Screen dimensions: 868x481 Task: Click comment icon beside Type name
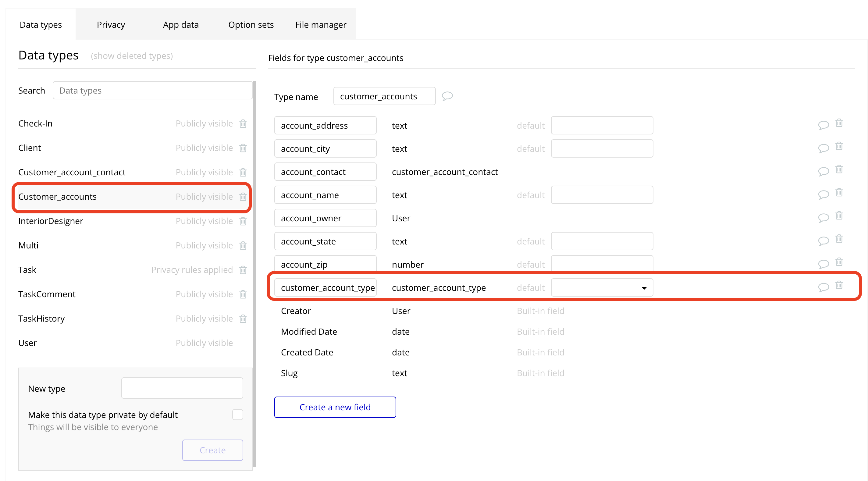(x=447, y=96)
